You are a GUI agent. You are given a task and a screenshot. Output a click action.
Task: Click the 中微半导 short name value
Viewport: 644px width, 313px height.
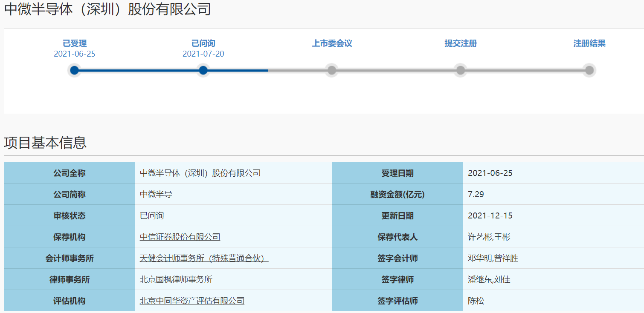pyautogui.click(x=156, y=195)
